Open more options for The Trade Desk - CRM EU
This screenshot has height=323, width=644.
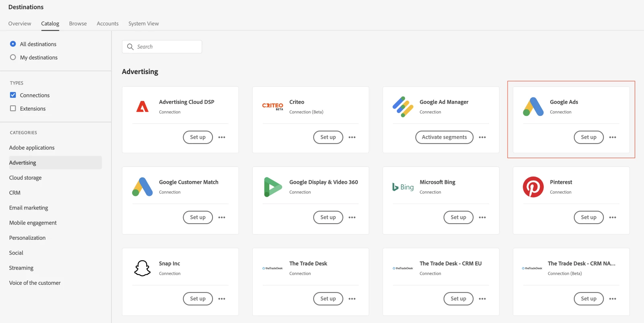click(x=483, y=299)
